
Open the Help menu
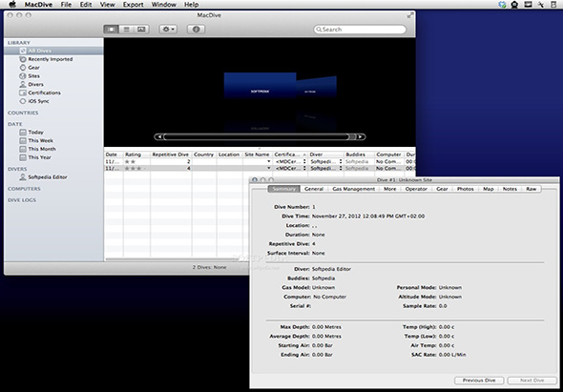(192, 5)
